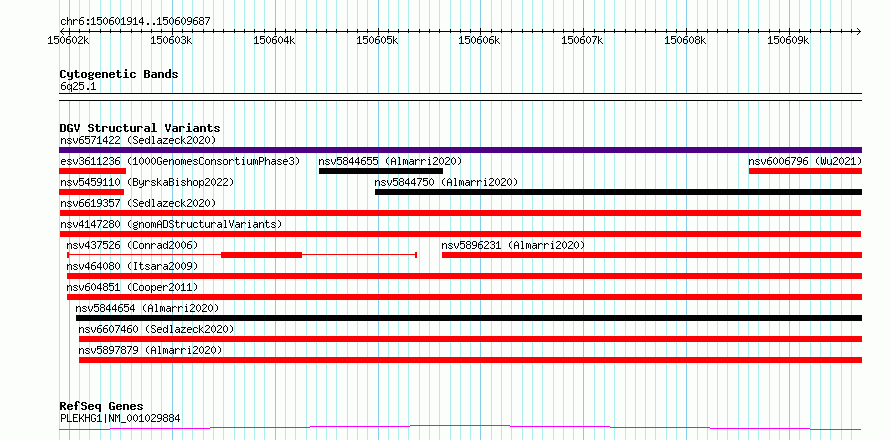
Task: Click the red bar under nsv5459110
Action: [91, 192]
